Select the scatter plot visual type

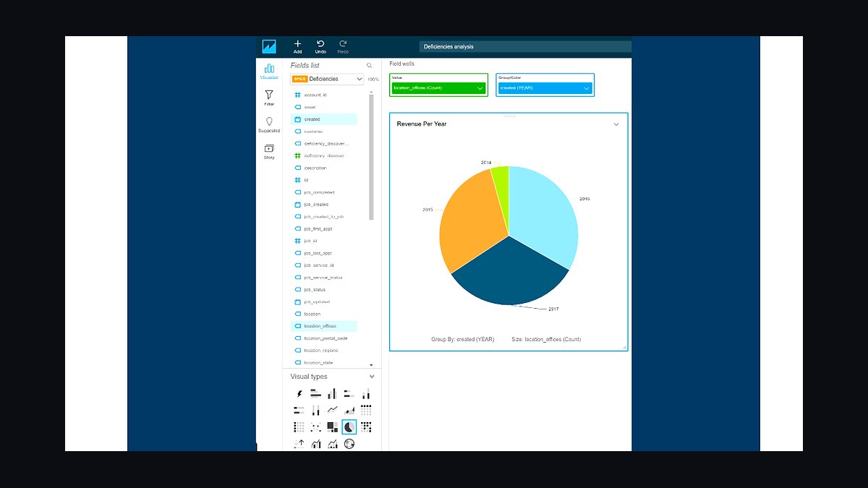(x=316, y=427)
